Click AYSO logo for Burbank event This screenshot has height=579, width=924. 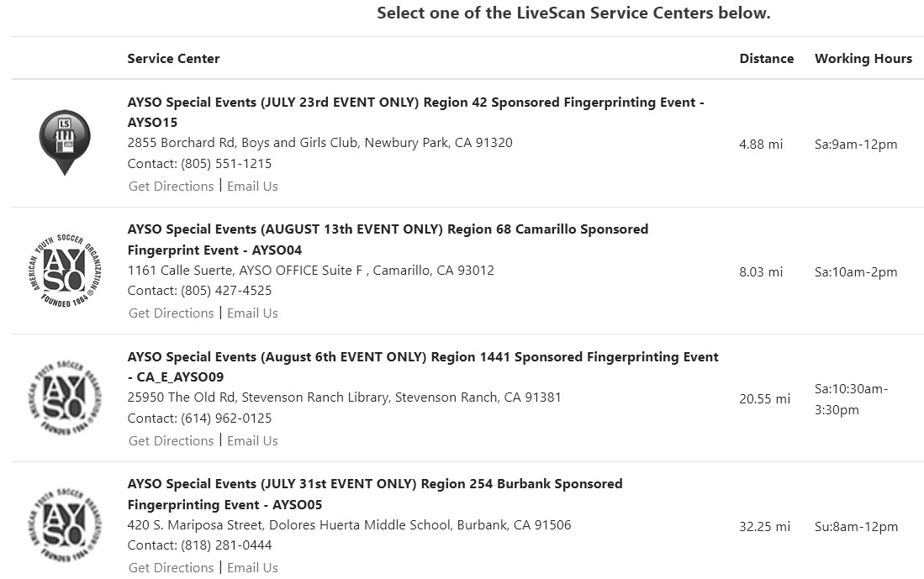tap(65, 525)
